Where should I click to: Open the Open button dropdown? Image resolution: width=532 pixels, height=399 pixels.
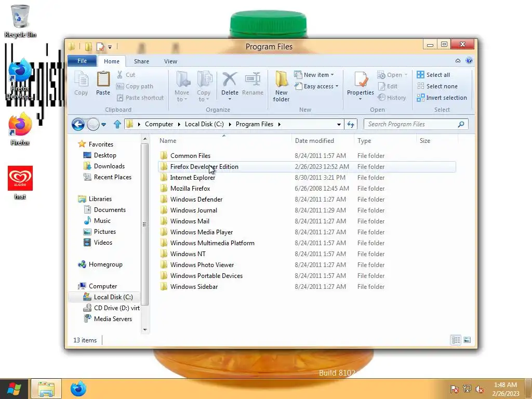point(406,75)
